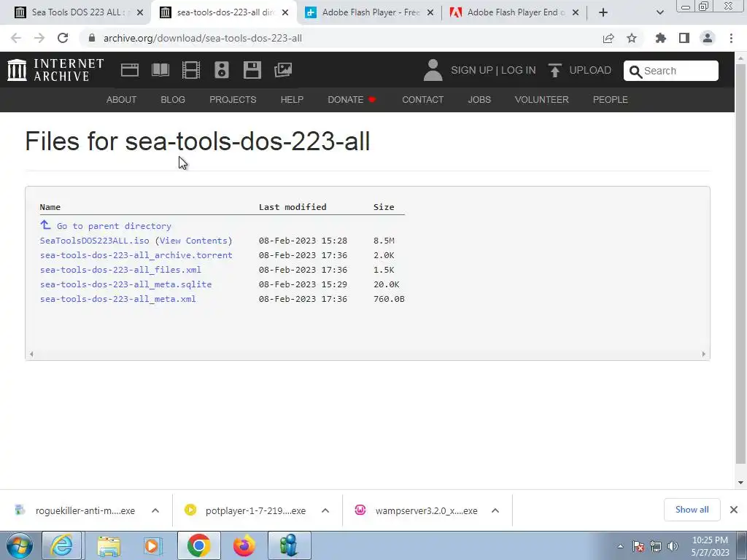747x560 pixels.
Task: Click UPLOAD link text
Action: [x=589, y=70]
